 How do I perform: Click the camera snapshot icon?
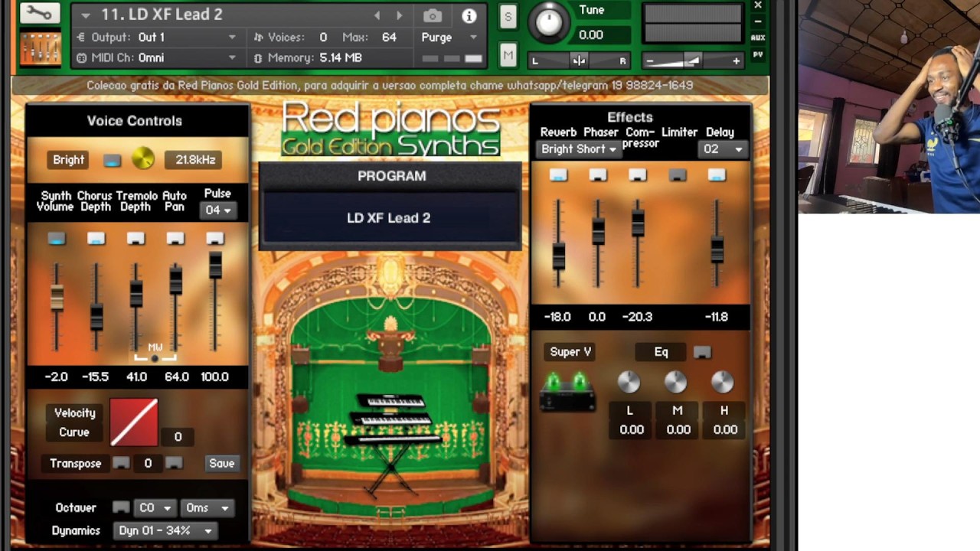click(x=433, y=15)
